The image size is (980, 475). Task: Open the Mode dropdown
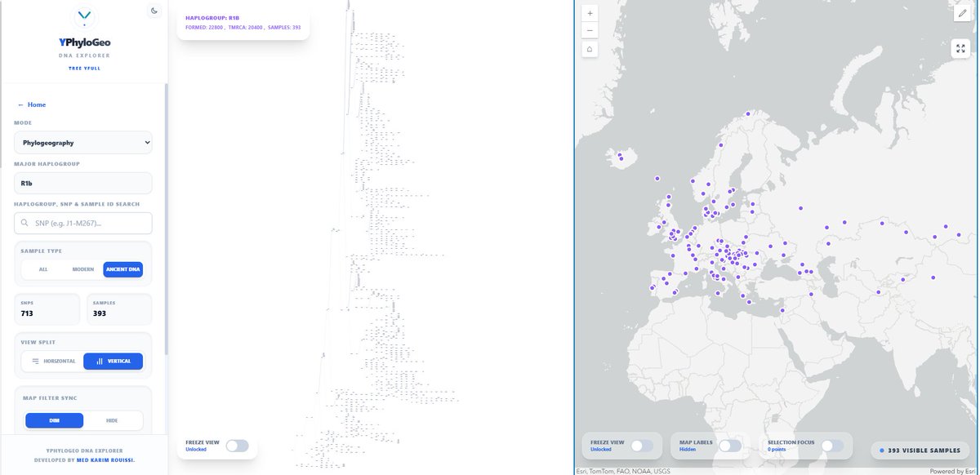point(83,142)
